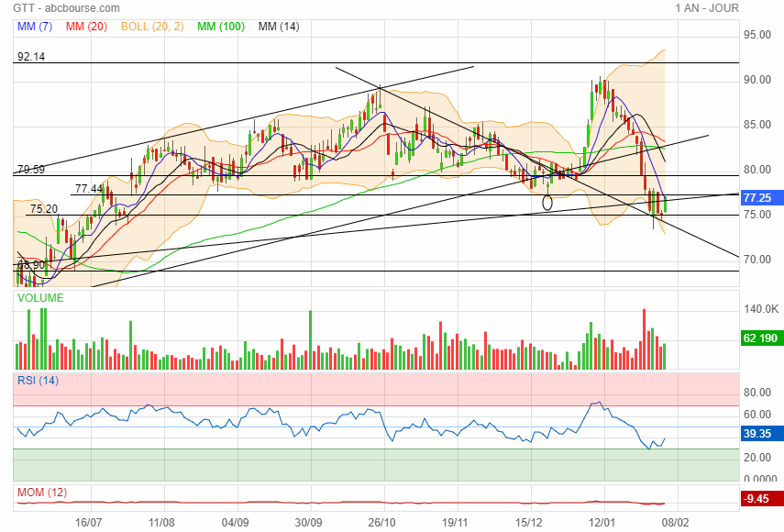Screen dimensions: 784x532
Task: Click the "GTT - abcbourse.com" chart title
Action: [67, 8]
